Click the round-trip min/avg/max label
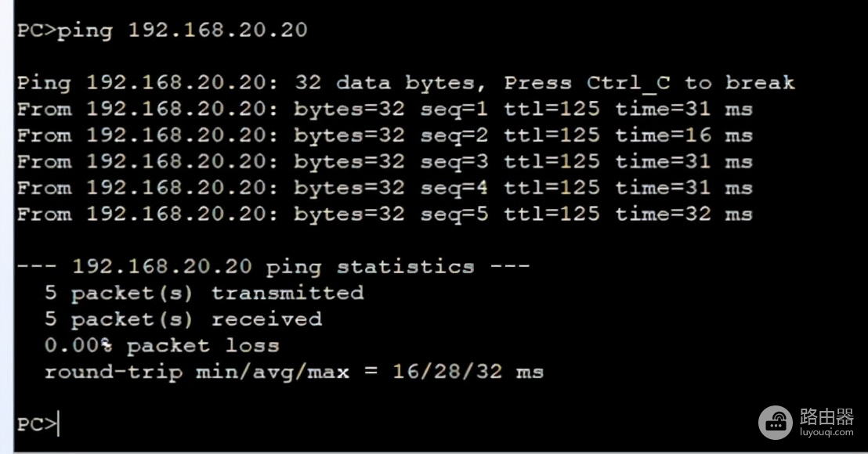This screenshot has width=868, height=454. point(196,372)
